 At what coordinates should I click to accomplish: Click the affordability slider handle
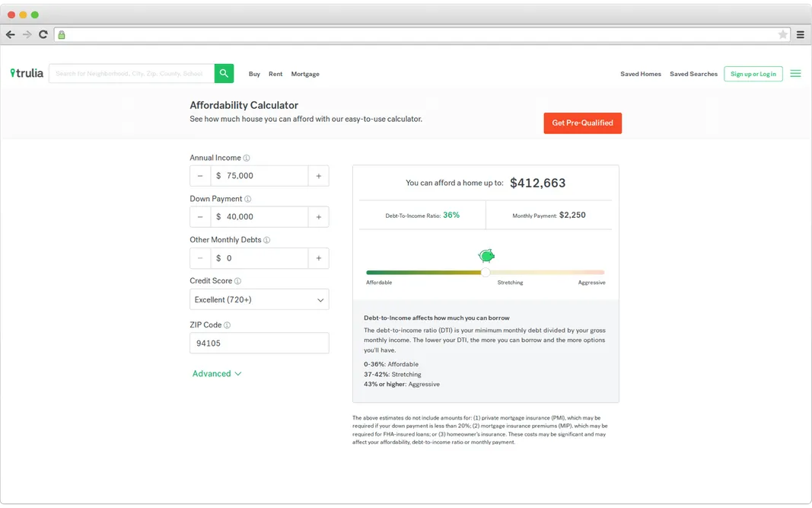pos(486,272)
